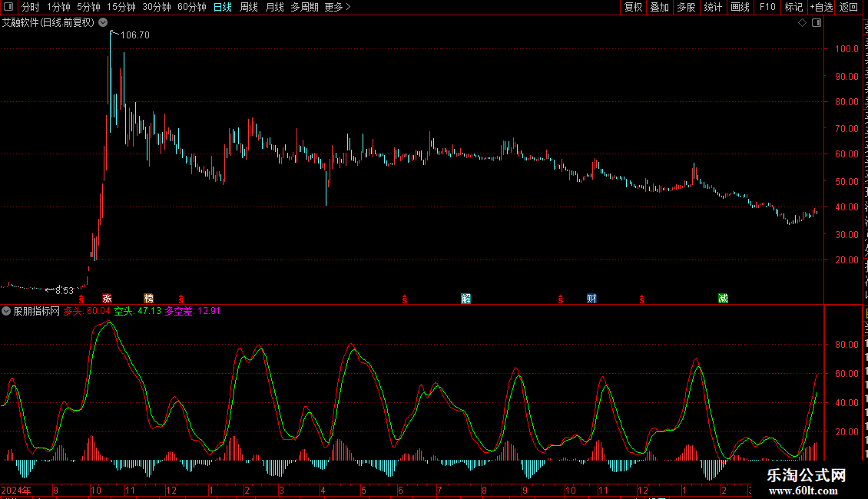Click the S marker left of 财
The image size is (868, 499).
561,299
